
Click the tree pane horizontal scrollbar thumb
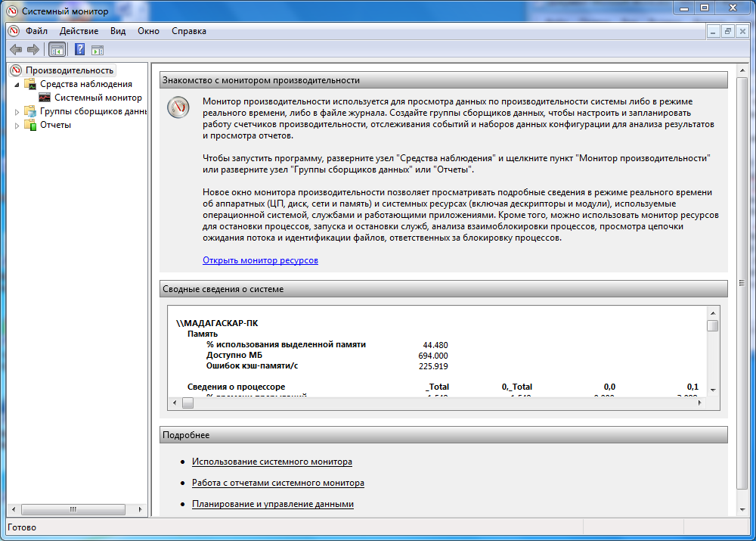point(73,510)
